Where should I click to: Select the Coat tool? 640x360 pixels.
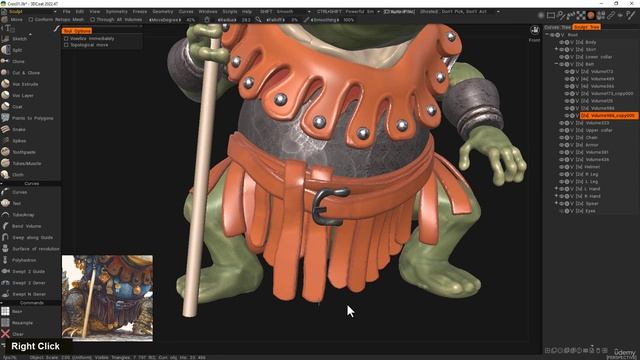coord(16,107)
